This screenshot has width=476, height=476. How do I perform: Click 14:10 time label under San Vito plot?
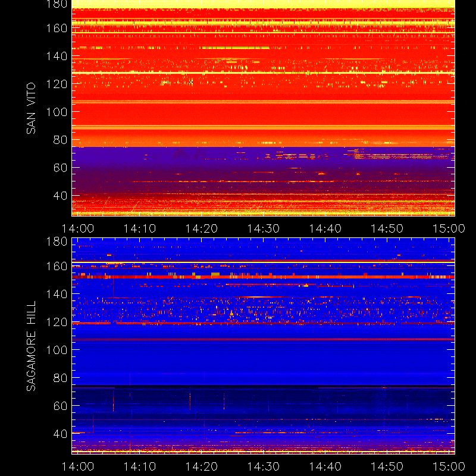tap(140, 228)
